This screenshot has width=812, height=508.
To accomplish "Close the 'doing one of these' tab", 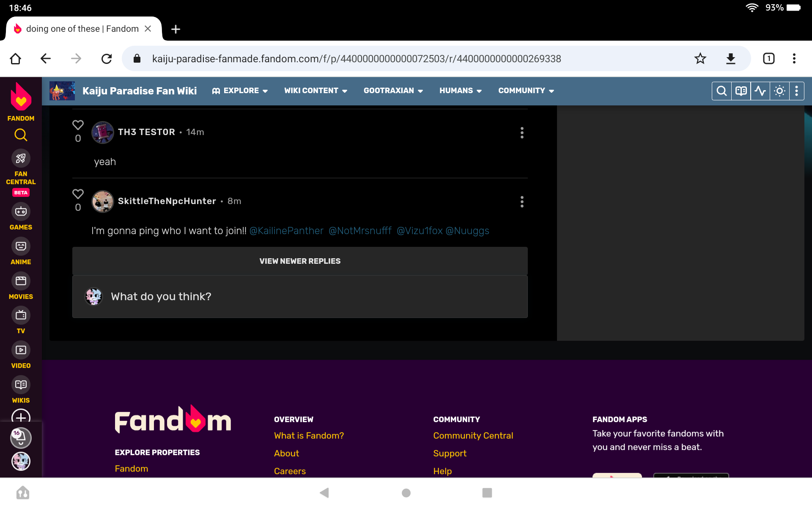I will [148, 29].
